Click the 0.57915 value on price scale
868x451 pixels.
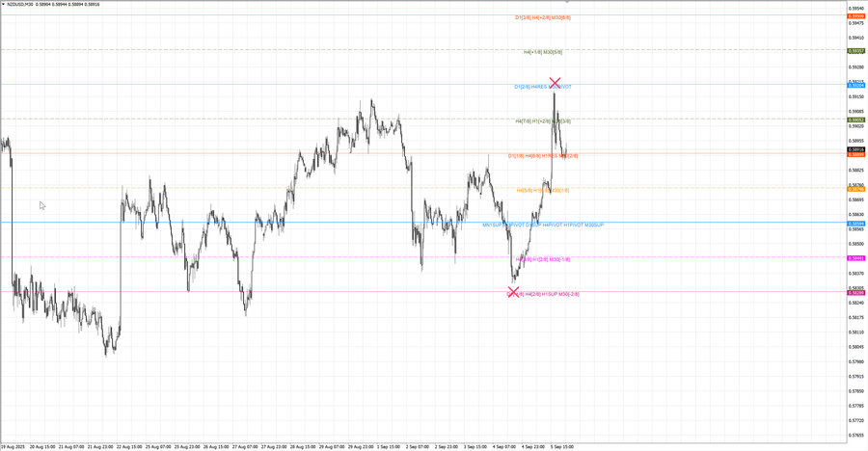[x=856, y=376]
